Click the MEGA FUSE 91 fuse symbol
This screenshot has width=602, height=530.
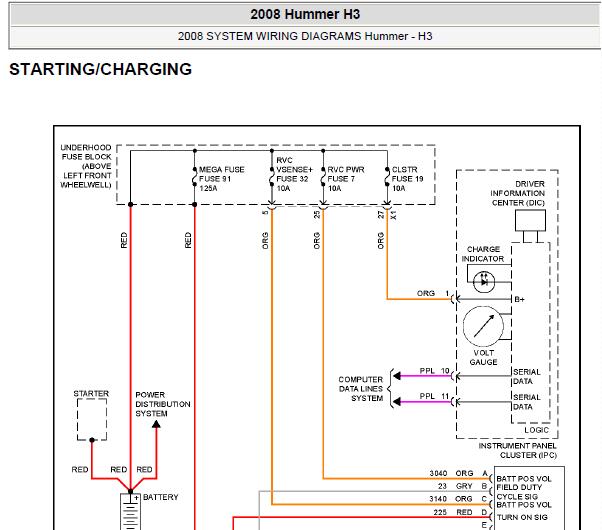pyautogui.click(x=195, y=177)
